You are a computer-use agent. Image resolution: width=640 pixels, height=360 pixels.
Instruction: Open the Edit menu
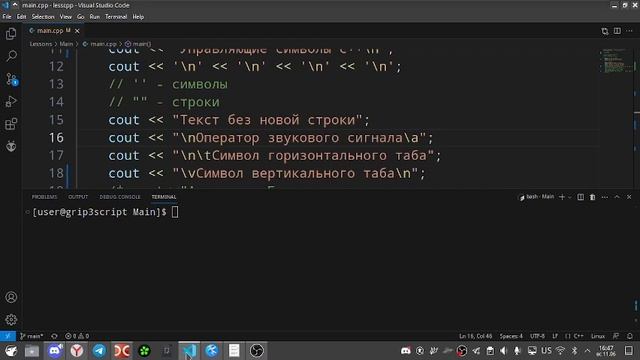pyautogui.click(x=21, y=17)
